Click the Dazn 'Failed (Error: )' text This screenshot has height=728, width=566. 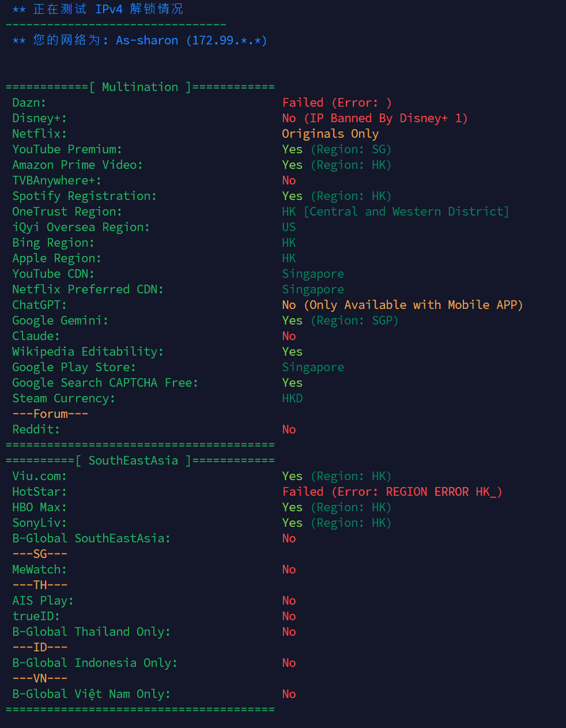click(x=337, y=103)
